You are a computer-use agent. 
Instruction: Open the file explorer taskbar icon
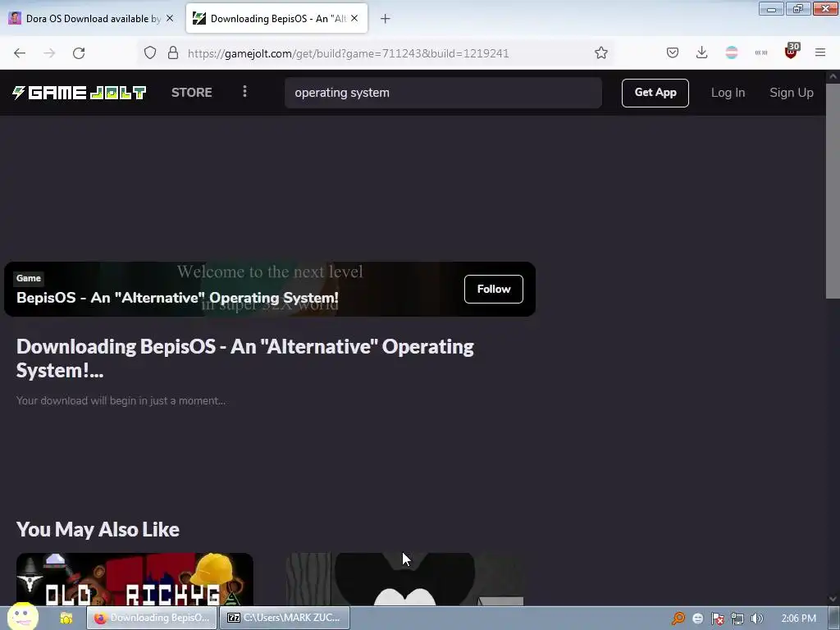tap(66, 619)
